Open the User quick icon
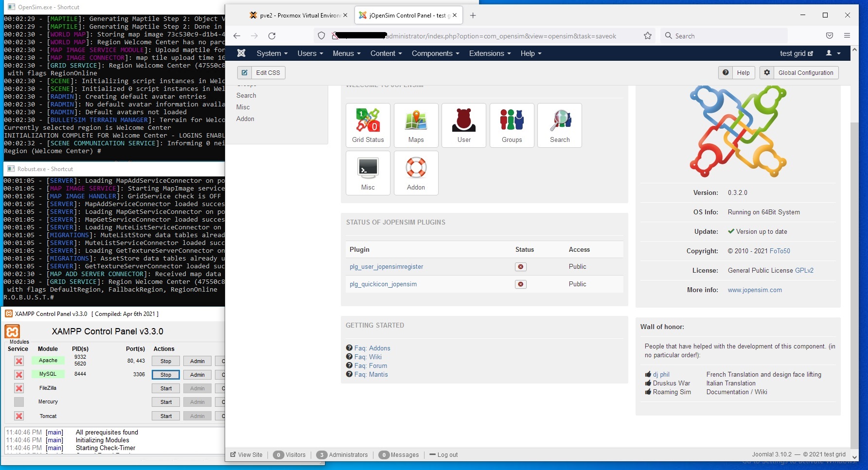Image resolution: width=868 pixels, height=470 pixels. (464, 125)
